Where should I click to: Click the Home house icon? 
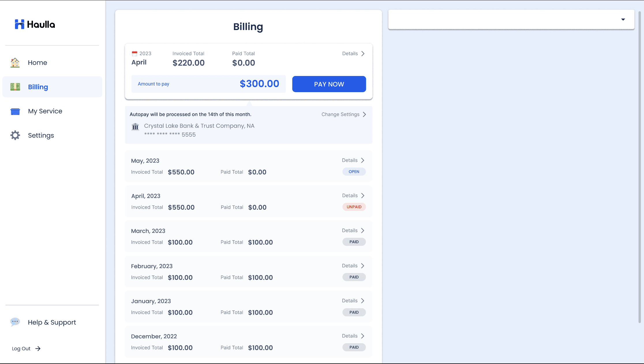[15, 63]
